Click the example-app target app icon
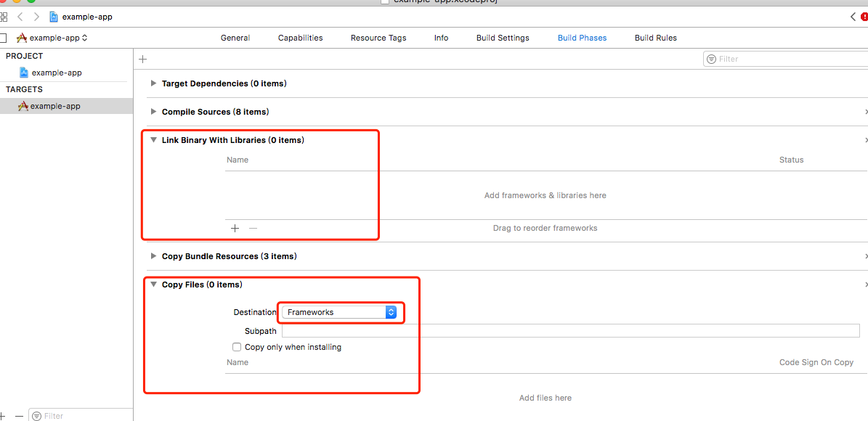The width and height of the screenshot is (868, 421). coord(23,106)
